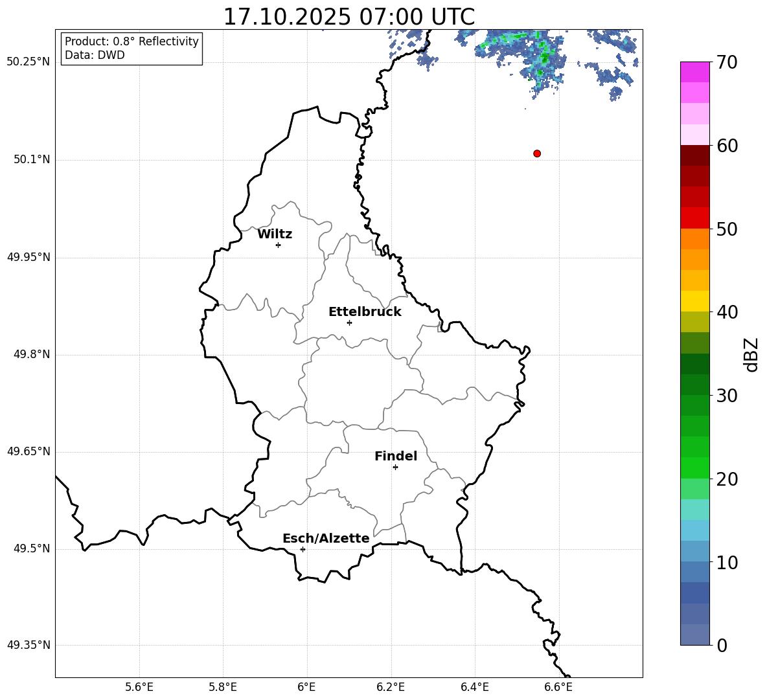Click the title '17.10.2025 07:00 UTC'

click(x=349, y=17)
